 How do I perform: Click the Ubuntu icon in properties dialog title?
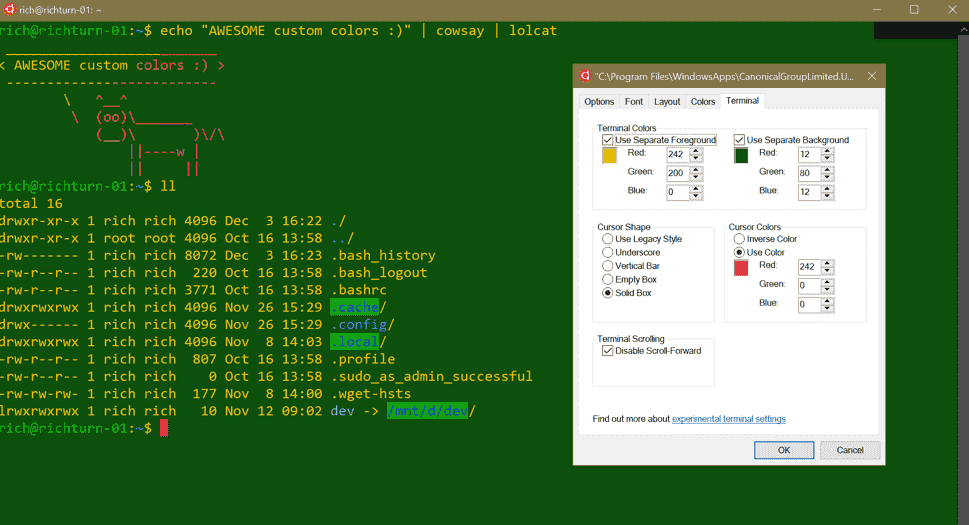pyautogui.click(x=585, y=76)
